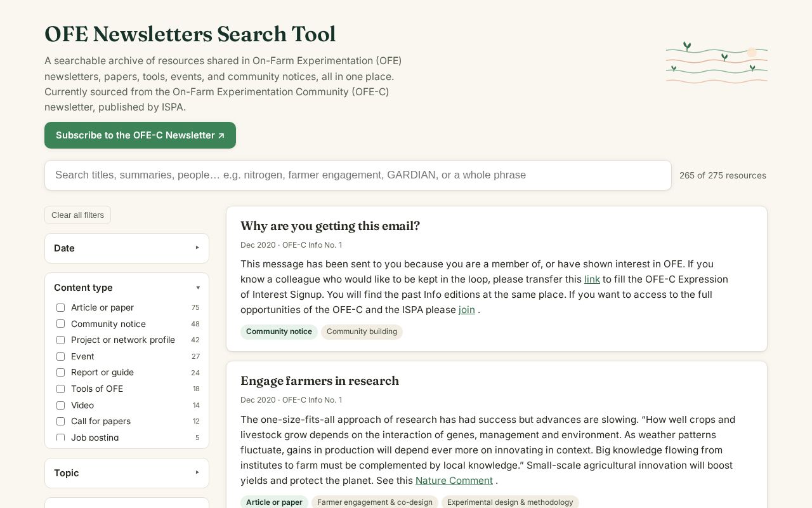The image size is (812, 508).
Task: Click the Clear all filters button
Action: (77, 215)
